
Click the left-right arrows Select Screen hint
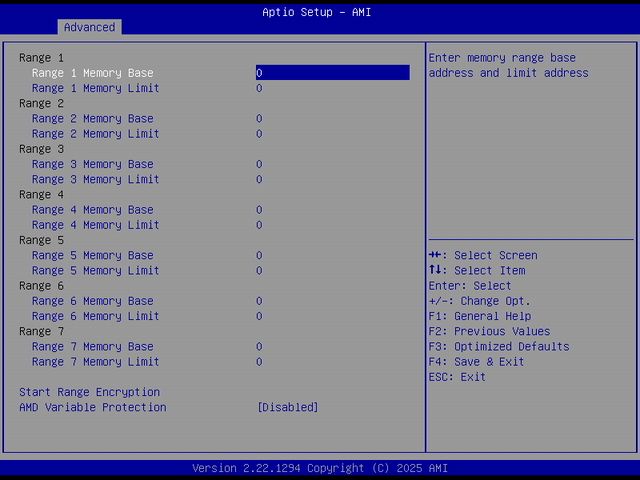point(483,256)
